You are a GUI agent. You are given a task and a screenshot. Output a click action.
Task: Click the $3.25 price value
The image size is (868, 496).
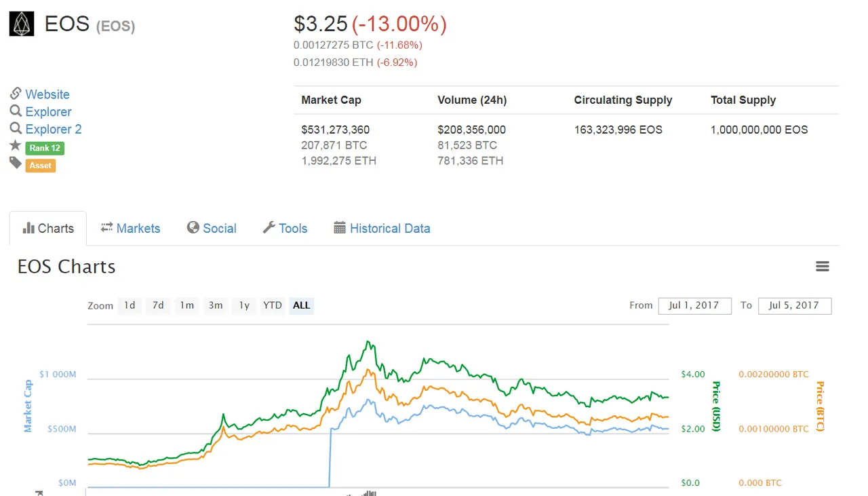click(320, 24)
